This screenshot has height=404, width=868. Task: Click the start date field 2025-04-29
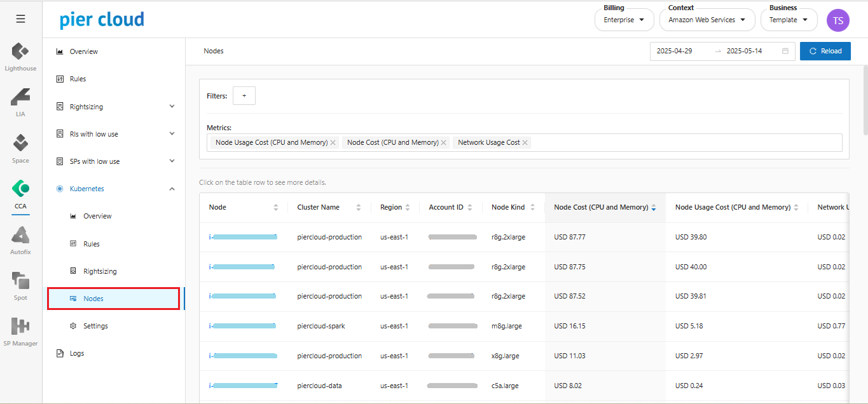675,51
